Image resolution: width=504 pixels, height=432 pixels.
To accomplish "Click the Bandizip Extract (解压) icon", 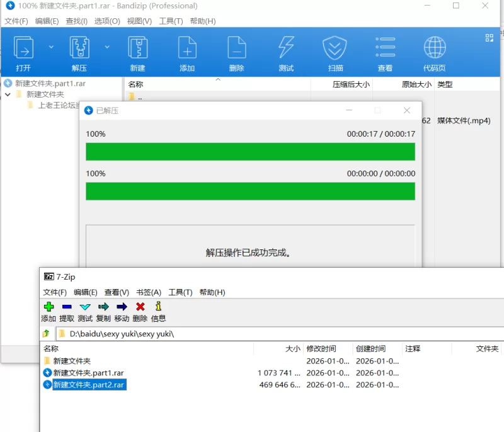I will click(79, 47).
